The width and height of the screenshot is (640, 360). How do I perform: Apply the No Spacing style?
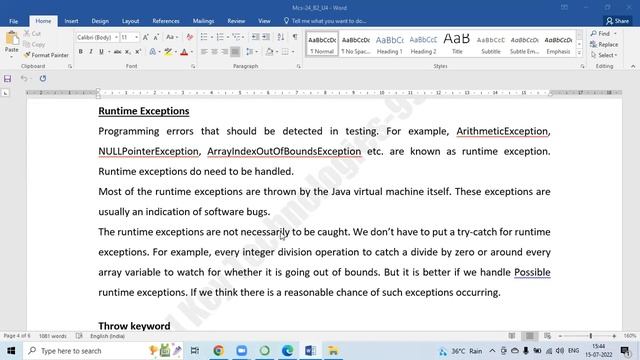pos(356,44)
